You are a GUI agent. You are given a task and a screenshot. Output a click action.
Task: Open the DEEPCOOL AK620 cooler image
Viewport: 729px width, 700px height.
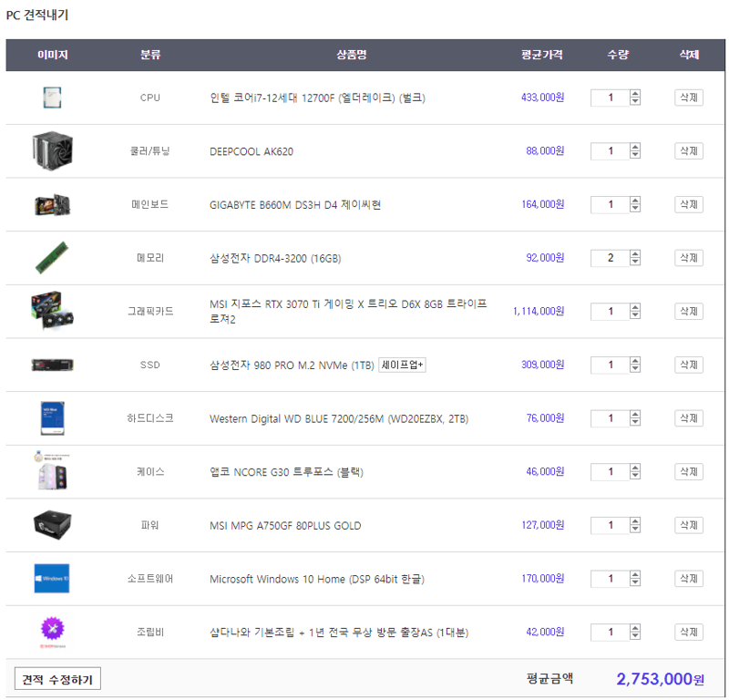click(53, 150)
